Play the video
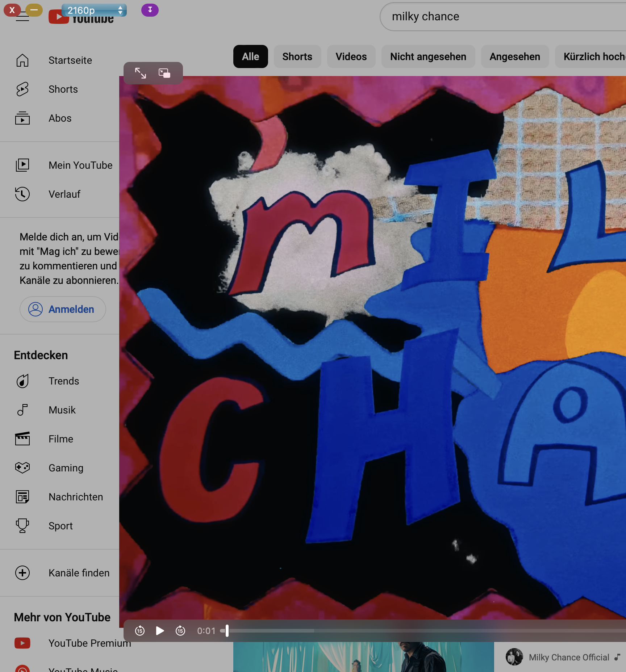 (x=160, y=631)
